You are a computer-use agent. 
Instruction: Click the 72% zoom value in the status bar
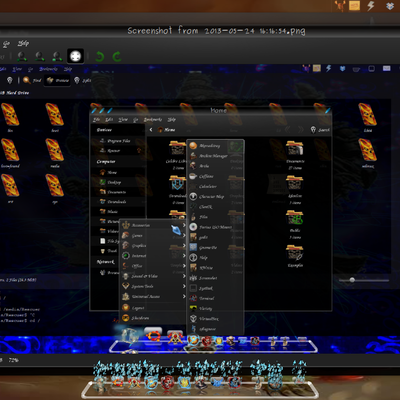coord(13,360)
